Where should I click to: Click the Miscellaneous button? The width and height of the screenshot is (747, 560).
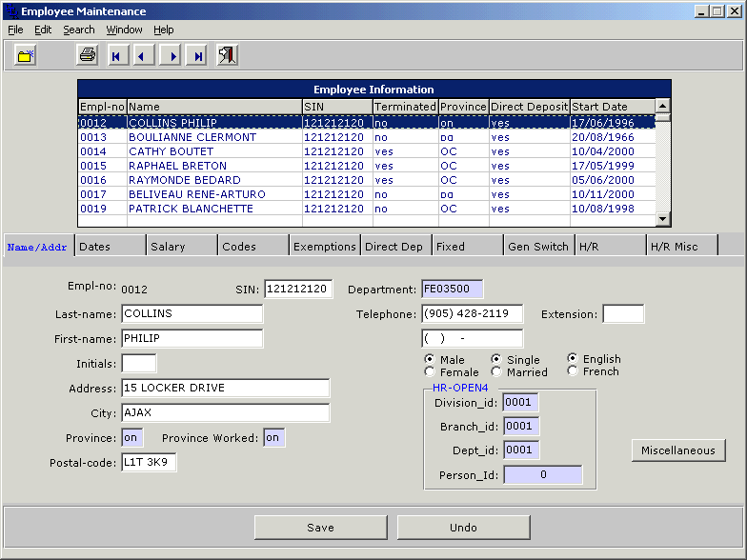(x=677, y=450)
